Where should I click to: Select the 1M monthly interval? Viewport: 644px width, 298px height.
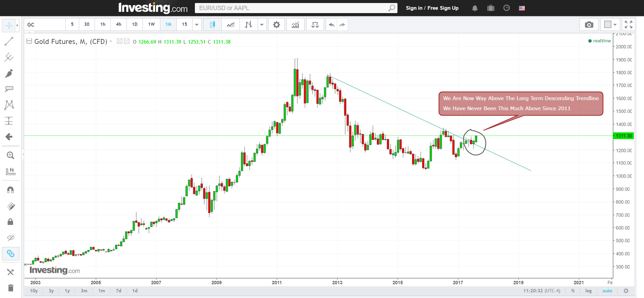pyautogui.click(x=168, y=24)
